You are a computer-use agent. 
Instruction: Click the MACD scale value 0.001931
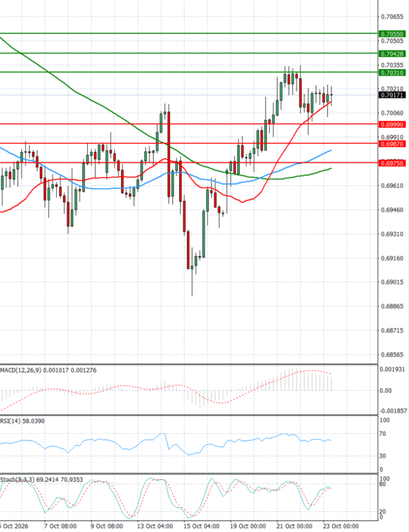[x=392, y=369]
